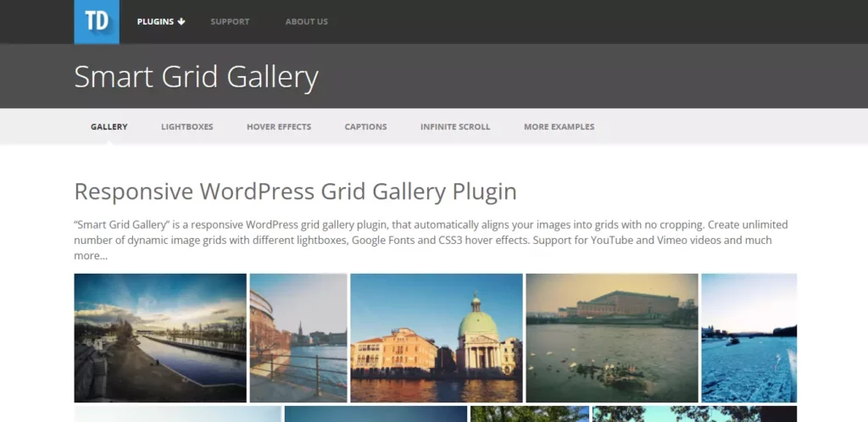This screenshot has width=868, height=422.
Task: Expand the Plugins dropdown arrow
Action: 181,22
